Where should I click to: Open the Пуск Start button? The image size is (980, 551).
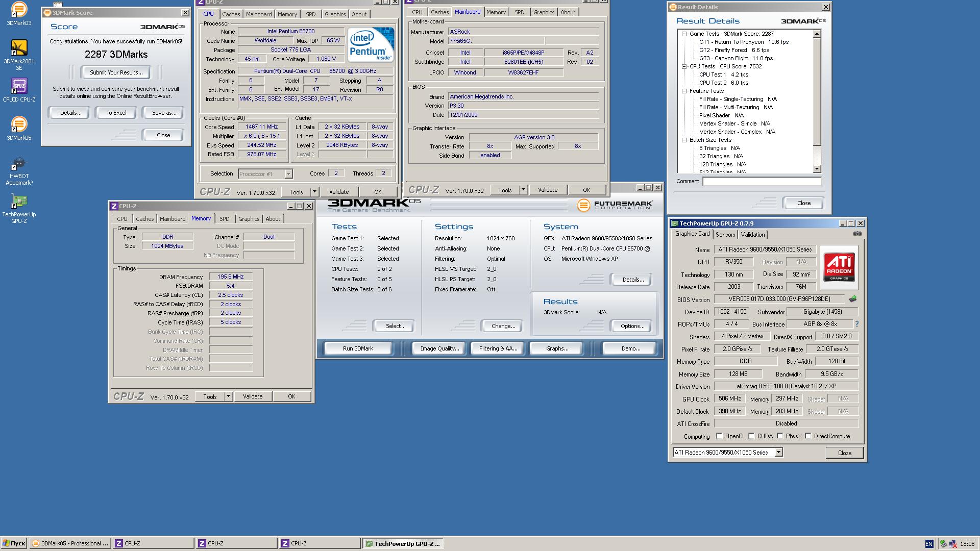coord(14,543)
